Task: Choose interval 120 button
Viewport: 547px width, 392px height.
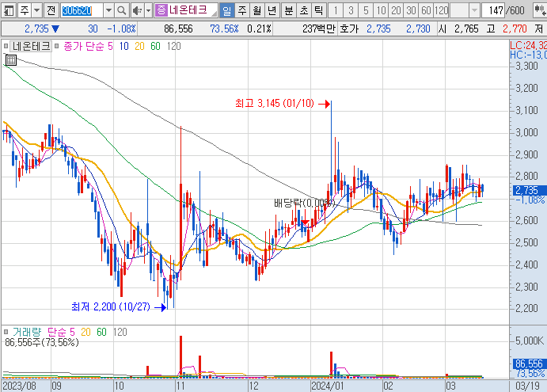Action: 441,10
